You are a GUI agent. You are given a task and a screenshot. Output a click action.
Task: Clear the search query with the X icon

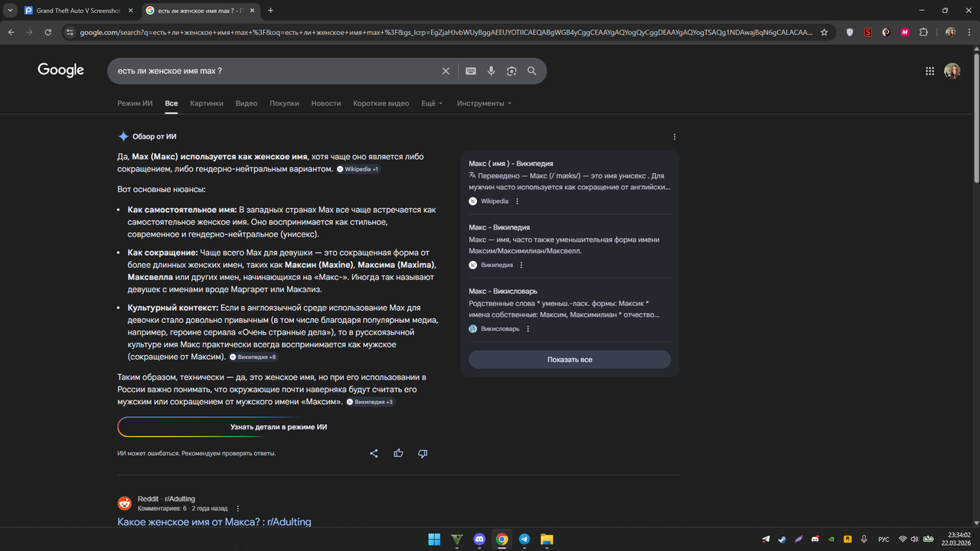coord(446,71)
